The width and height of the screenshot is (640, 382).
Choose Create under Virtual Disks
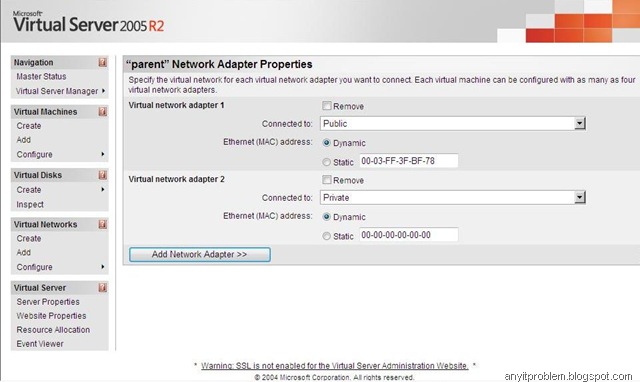29,190
